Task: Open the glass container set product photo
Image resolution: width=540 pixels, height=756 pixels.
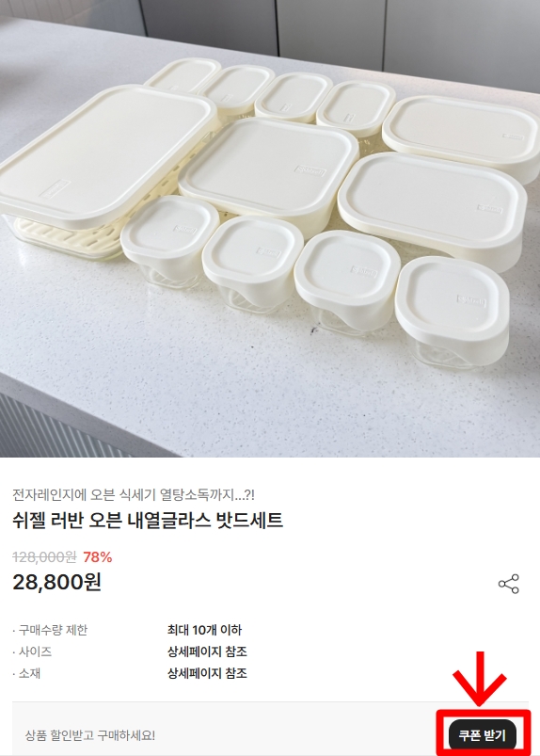Action: (270, 229)
